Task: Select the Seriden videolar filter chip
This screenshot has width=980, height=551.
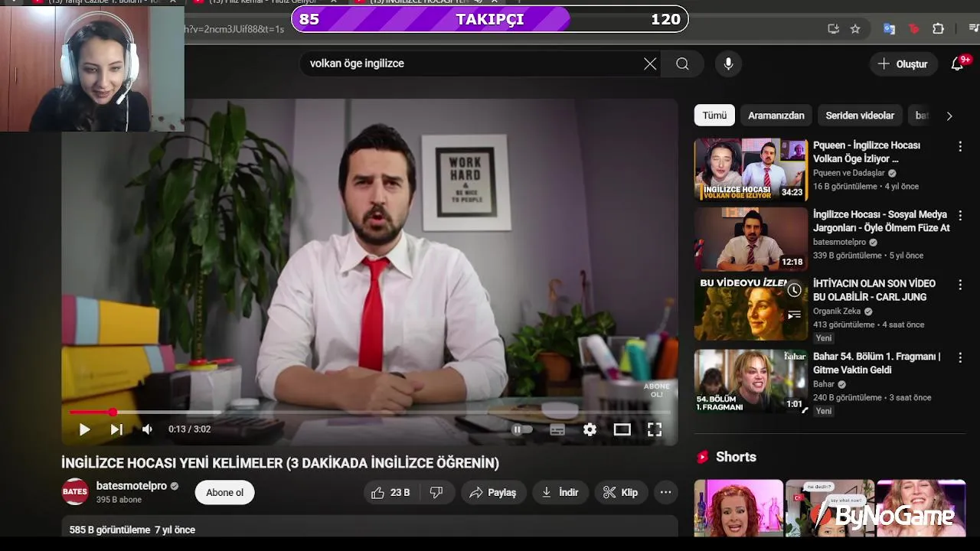Action: pos(860,116)
